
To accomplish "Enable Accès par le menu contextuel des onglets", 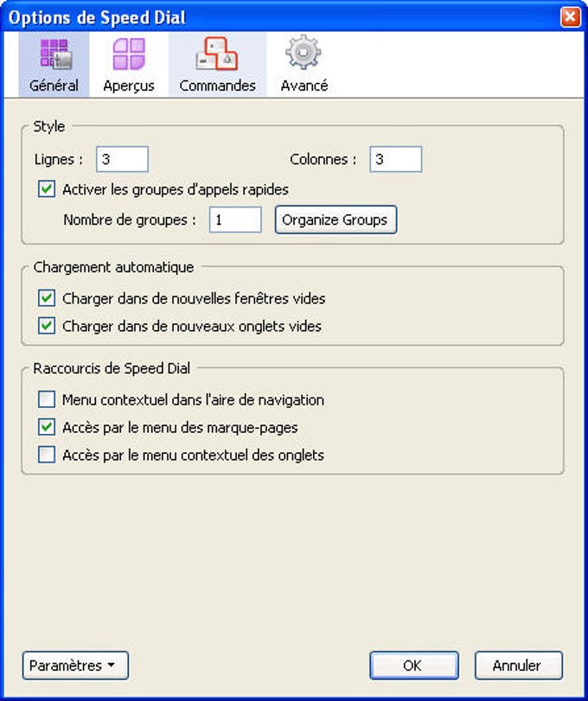I will coord(47,456).
